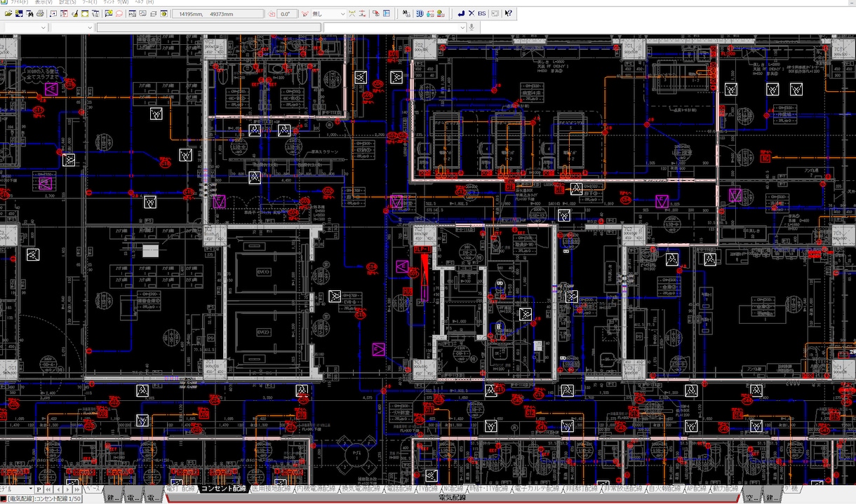856x504 pixels.
Task: Click the coordinate readout 14195mm, 49373mm
Action: [x=216, y=13]
